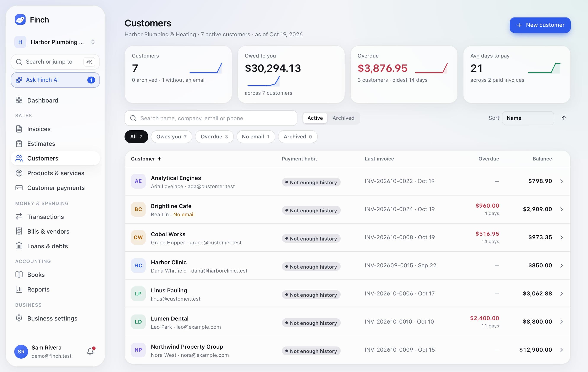The width and height of the screenshot is (588, 372).
Task: Click the Payment habit column header
Action: point(299,159)
